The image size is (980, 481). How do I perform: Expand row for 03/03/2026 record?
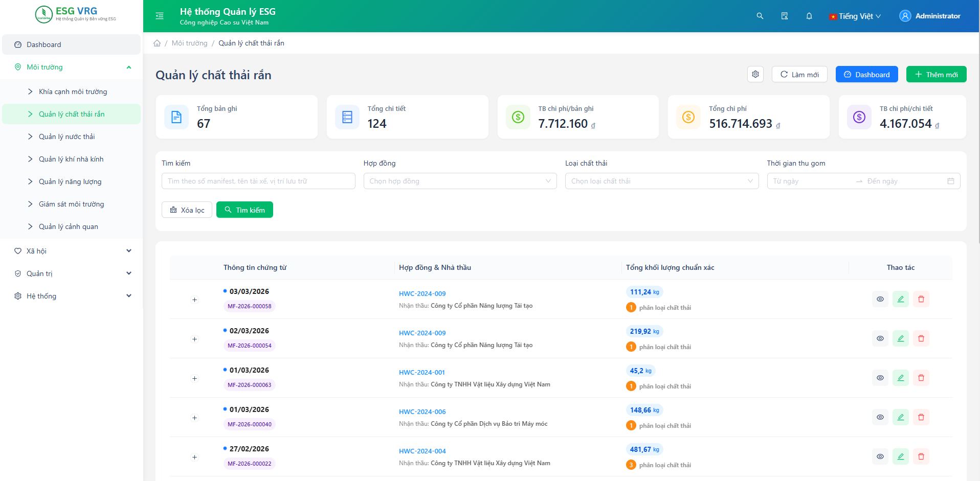coord(194,300)
